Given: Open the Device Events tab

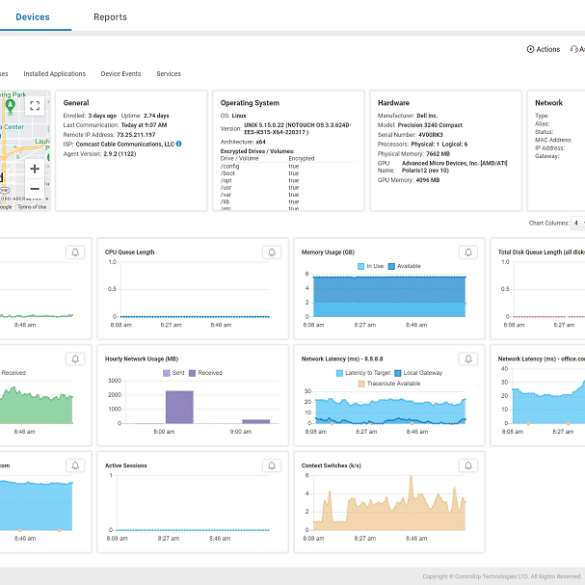Looking at the screenshot, I should (121, 74).
